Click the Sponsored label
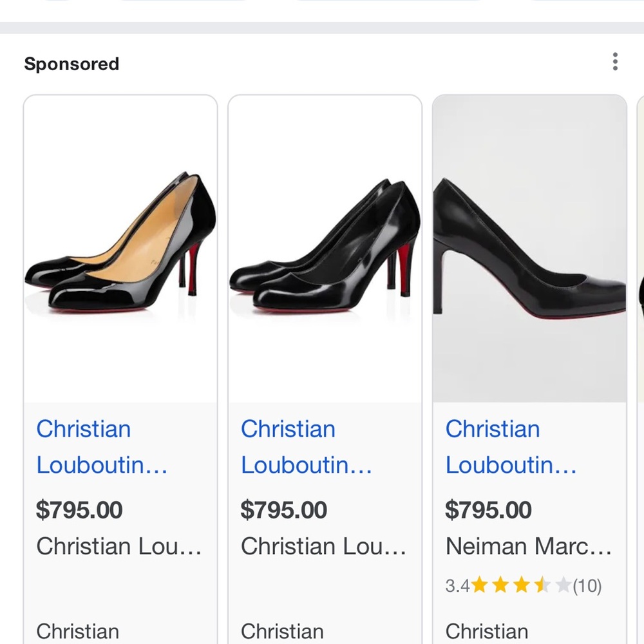Screen dimensions: 644x644 (71, 64)
